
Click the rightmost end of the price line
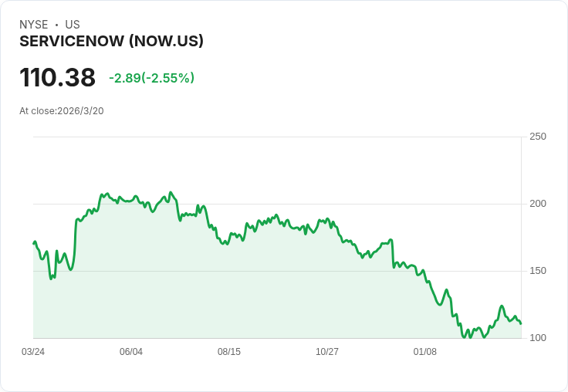(521, 323)
